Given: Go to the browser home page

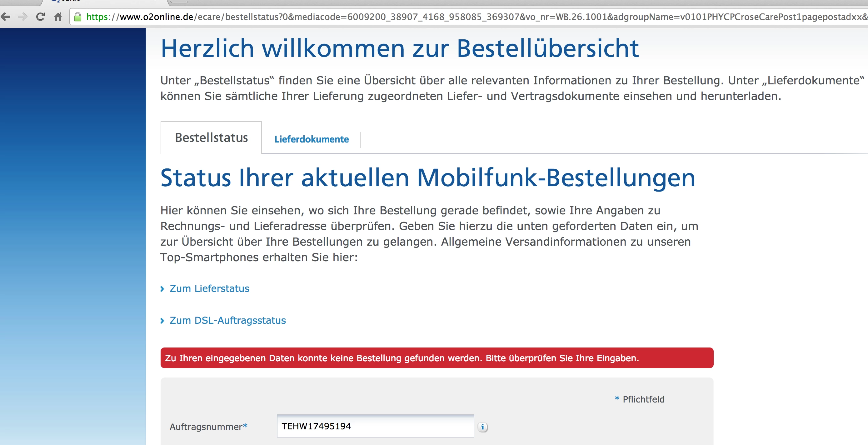Looking at the screenshot, I should click(58, 17).
